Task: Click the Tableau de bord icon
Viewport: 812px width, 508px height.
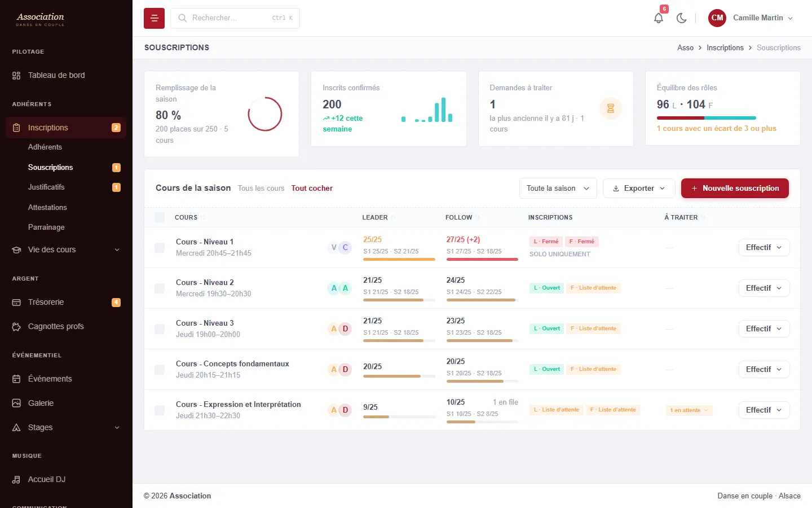Action: pos(16,76)
